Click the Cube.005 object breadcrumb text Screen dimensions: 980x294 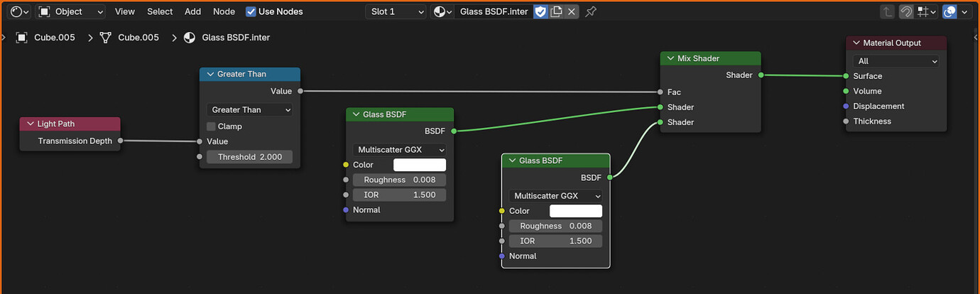(x=55, y=38)
